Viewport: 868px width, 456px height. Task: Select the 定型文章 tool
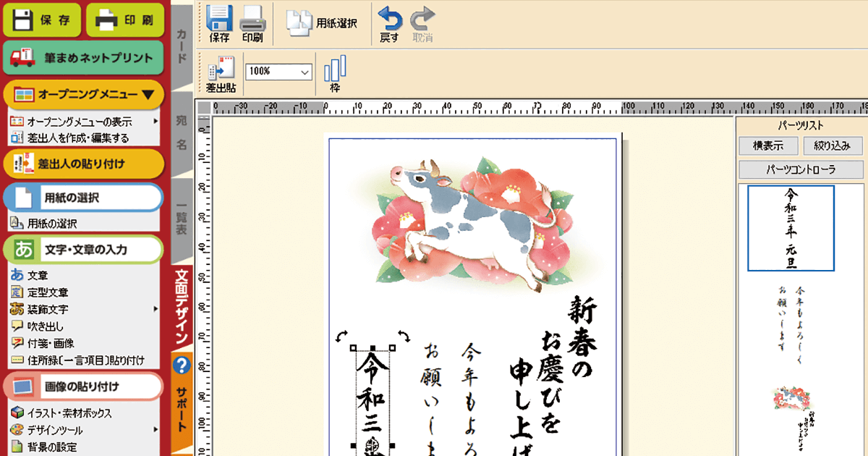[x=39, y=292]
